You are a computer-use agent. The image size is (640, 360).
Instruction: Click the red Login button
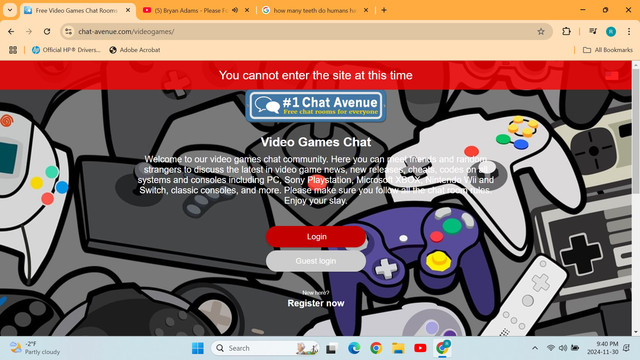[x=316, y=237]
